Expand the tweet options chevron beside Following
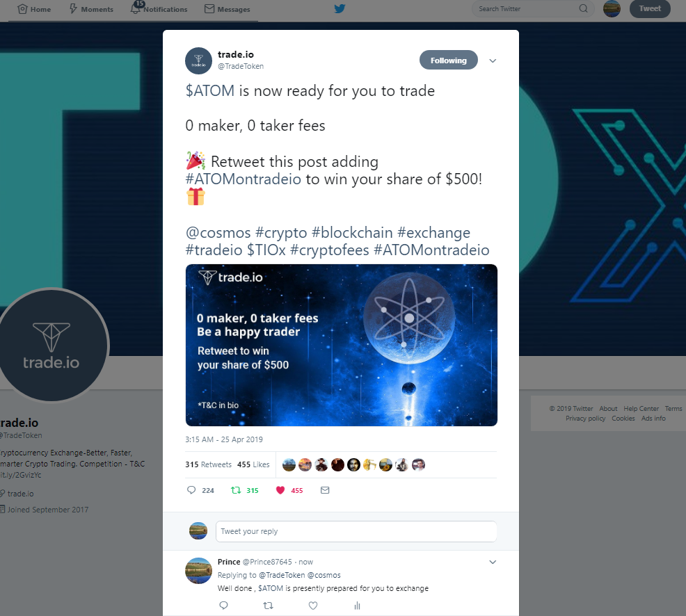Screen dimensions: 686x616 (x=493, y=60)
